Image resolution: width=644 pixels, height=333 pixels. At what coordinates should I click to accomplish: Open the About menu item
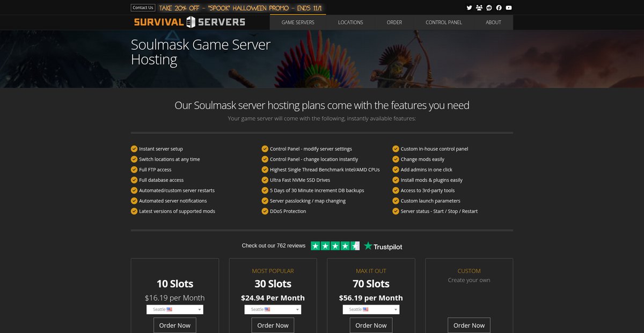(493, 23)
